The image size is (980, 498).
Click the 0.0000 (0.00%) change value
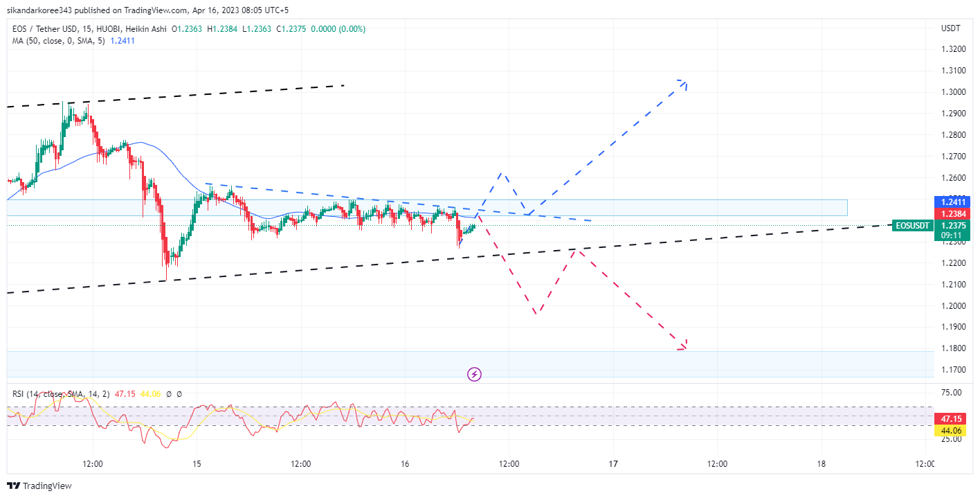tap(338, 29)
